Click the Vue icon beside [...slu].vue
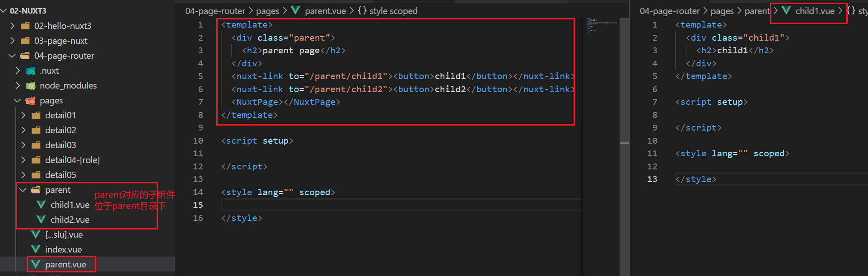The image size is (868, 276). click(36, 234)
